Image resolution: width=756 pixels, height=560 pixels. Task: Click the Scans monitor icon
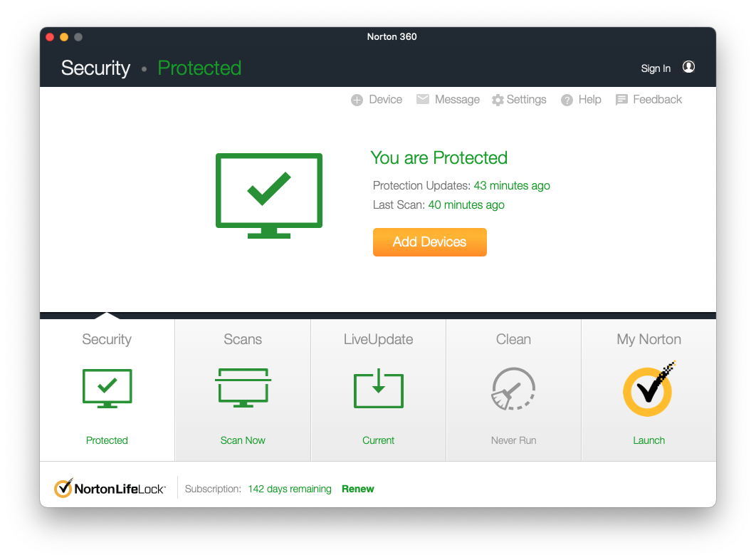pyautogui.click(x=243, y=388)
